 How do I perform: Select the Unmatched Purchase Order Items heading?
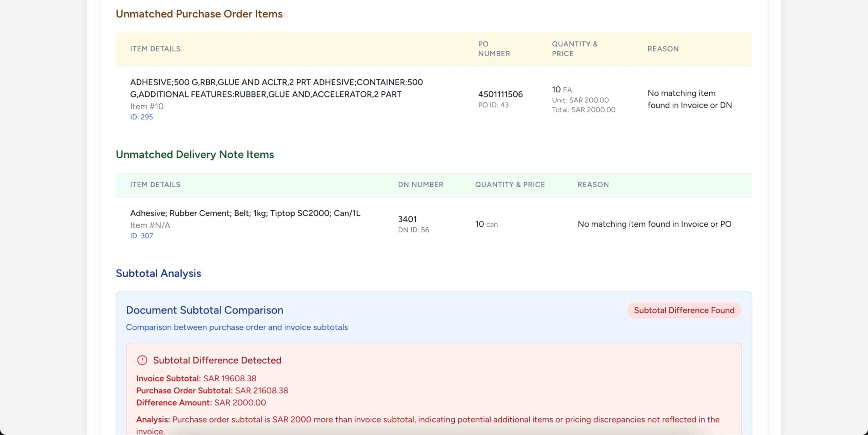click(199, 14)
